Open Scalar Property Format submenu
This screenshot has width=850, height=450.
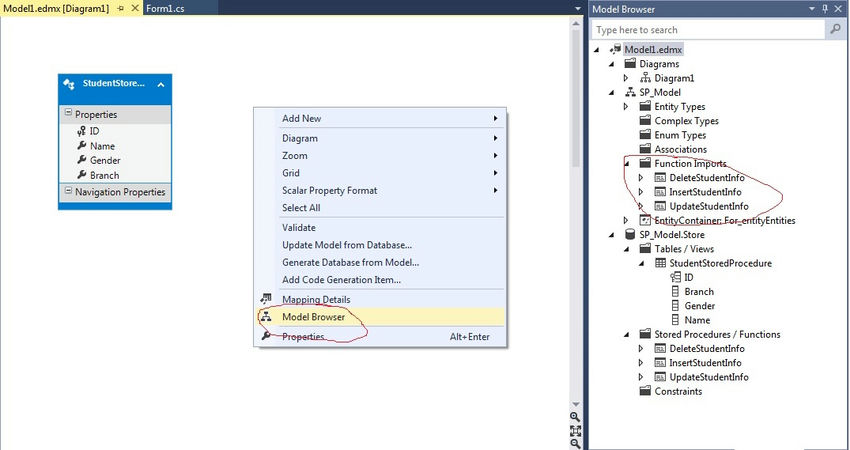click(x=391, y=190)
